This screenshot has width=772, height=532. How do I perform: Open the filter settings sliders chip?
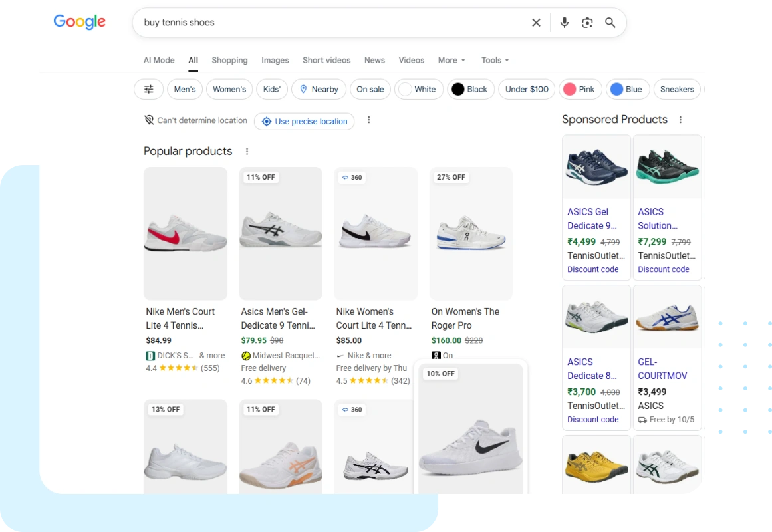(x=149, y=89)
